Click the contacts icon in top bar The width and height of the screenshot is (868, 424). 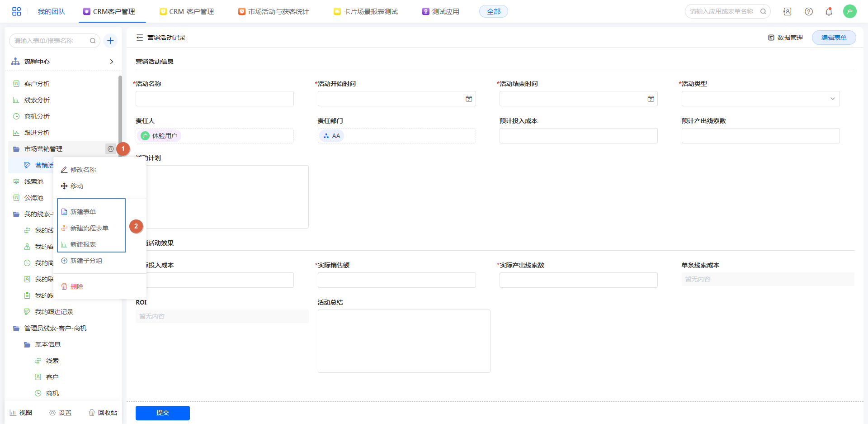point(788,12)
